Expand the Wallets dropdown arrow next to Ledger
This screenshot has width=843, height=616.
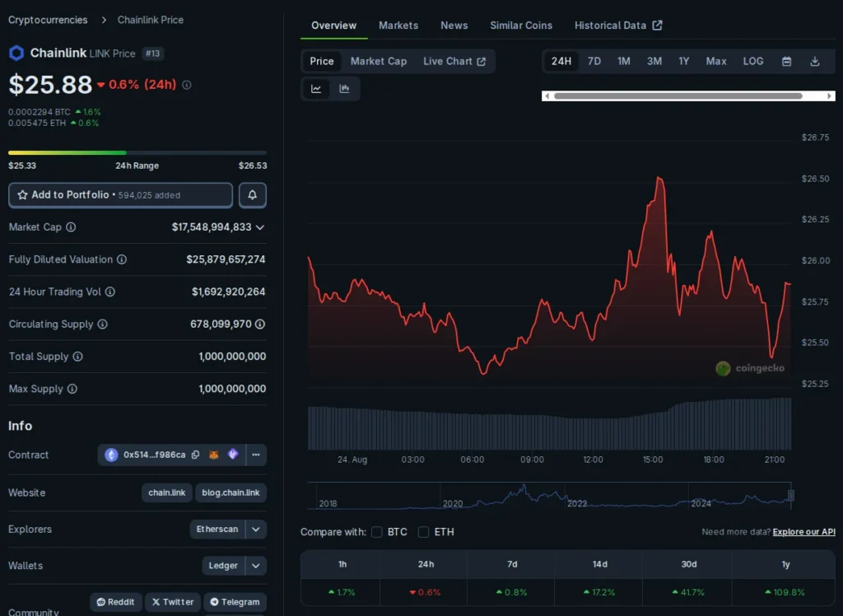point(256,566)
